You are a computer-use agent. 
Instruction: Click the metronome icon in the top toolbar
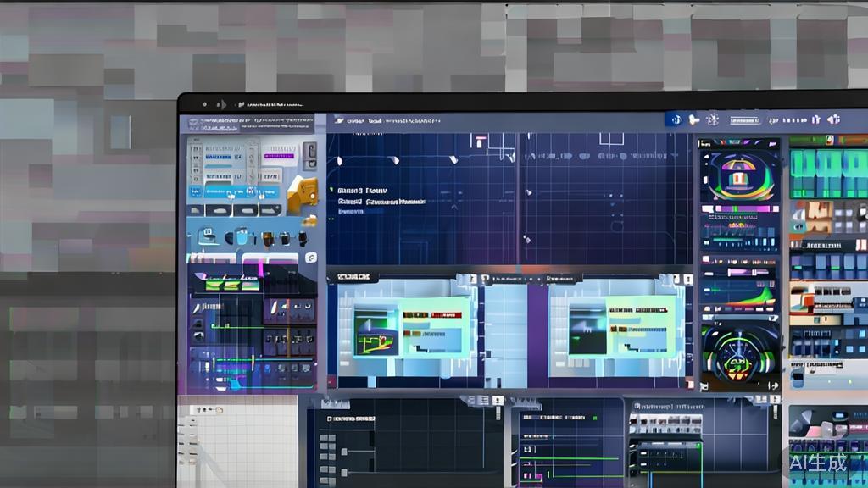coord(713,119)
